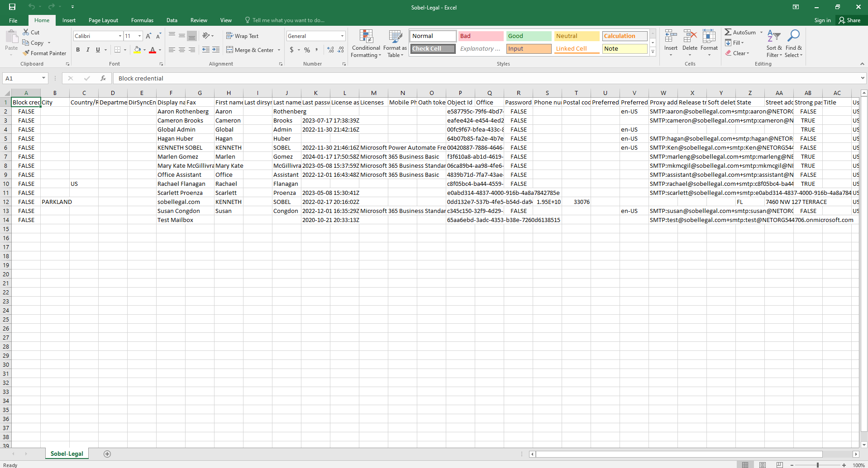Image resolution: width=868 pixels, height=468 pixels.
Task: Switch to the Insert tab
Action: pos(69,20)
